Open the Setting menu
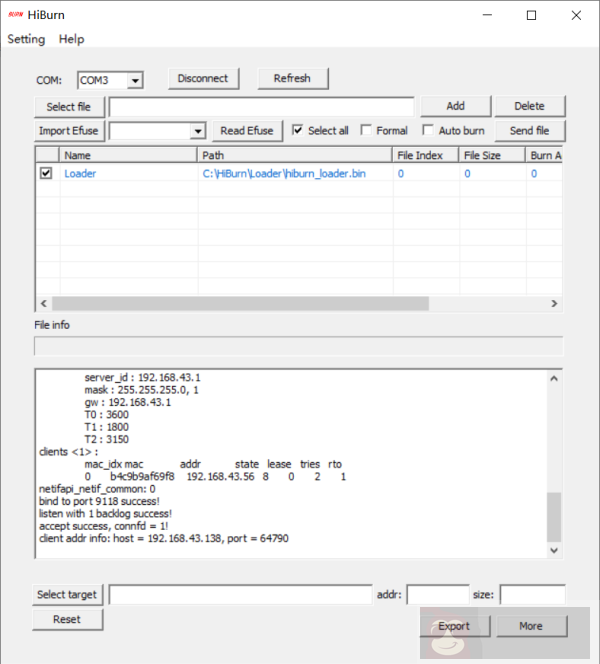The image size is (600, 664). click(26, 39)
